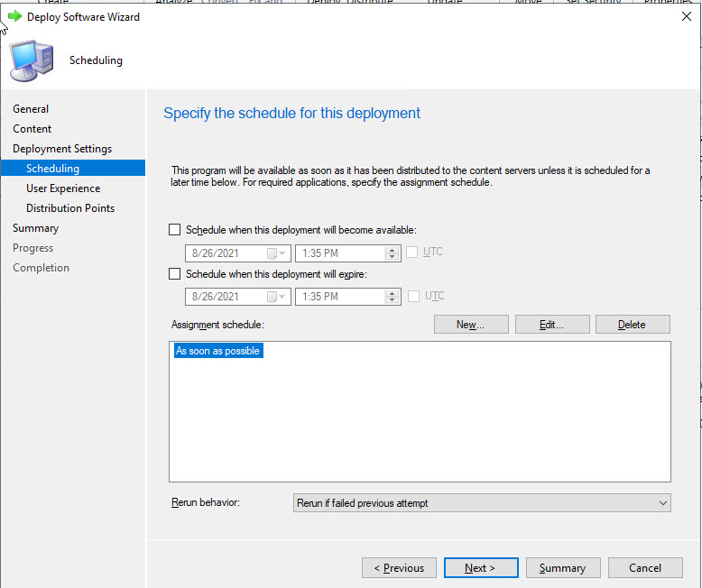The image size is (702, 588).
Task: Open the User Experience page
Action: [x=63, y=188]
